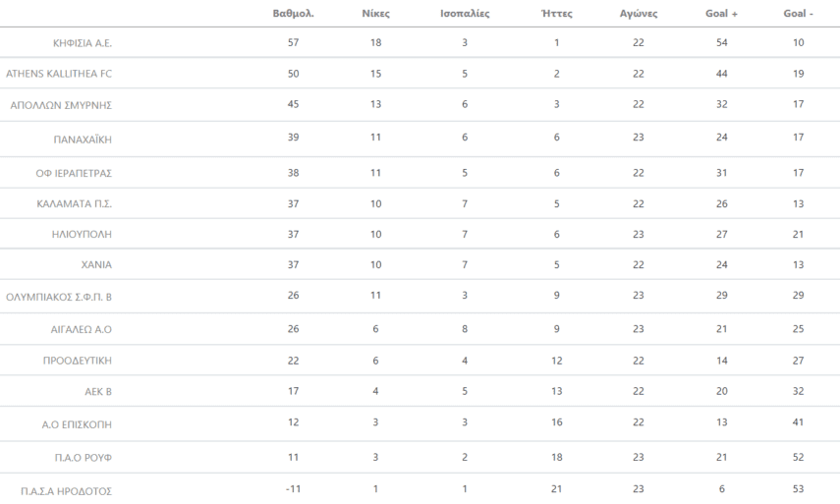Click the ATHENS KALLITHEA FC team name

[59, 74]
